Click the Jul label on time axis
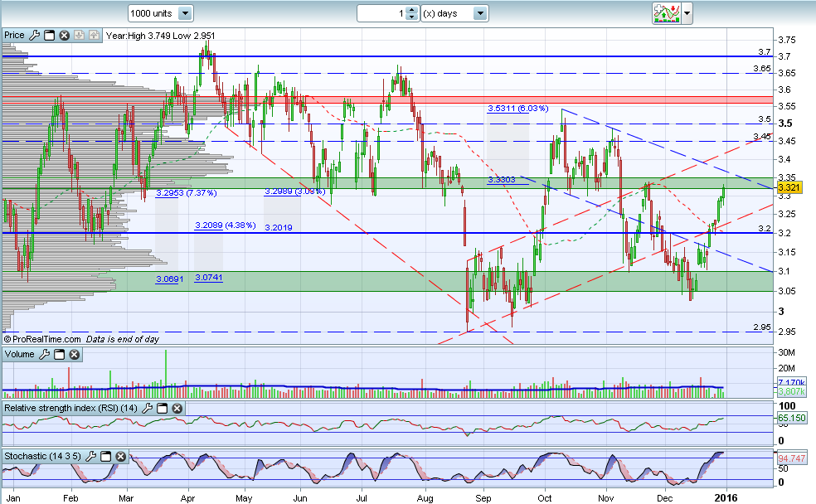816x504 pixels. 362,498
